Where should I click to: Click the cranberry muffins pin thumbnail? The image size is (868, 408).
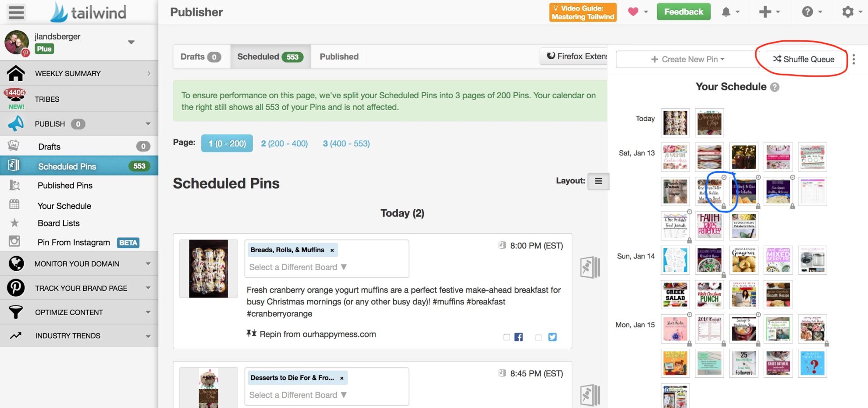click(208, 268)
